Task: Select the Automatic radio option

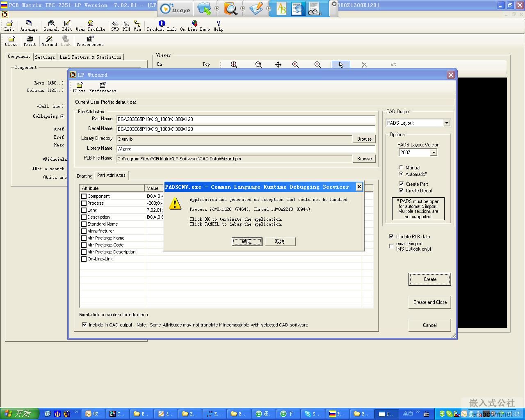Action: coord(401,174)
